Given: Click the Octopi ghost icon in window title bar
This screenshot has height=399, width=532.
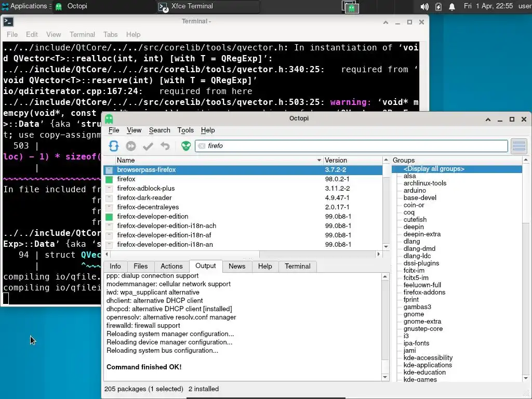Looking at the screenshot, I should coord(109,119).
